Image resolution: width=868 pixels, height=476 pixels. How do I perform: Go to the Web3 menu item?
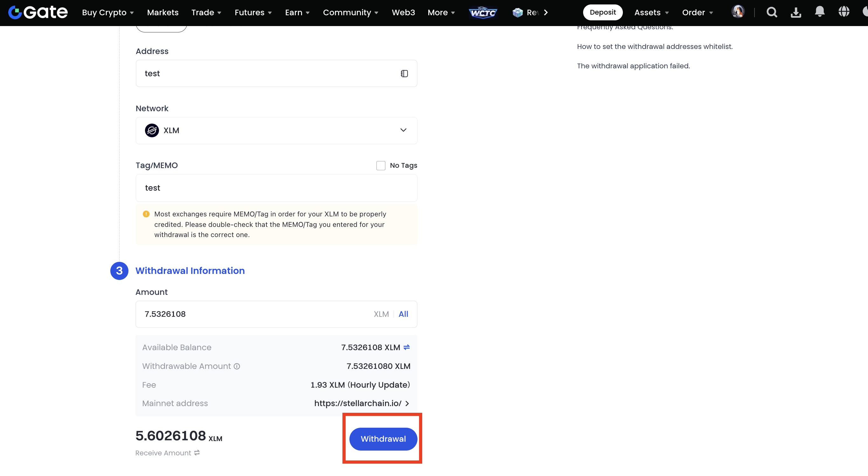point(403,12)
